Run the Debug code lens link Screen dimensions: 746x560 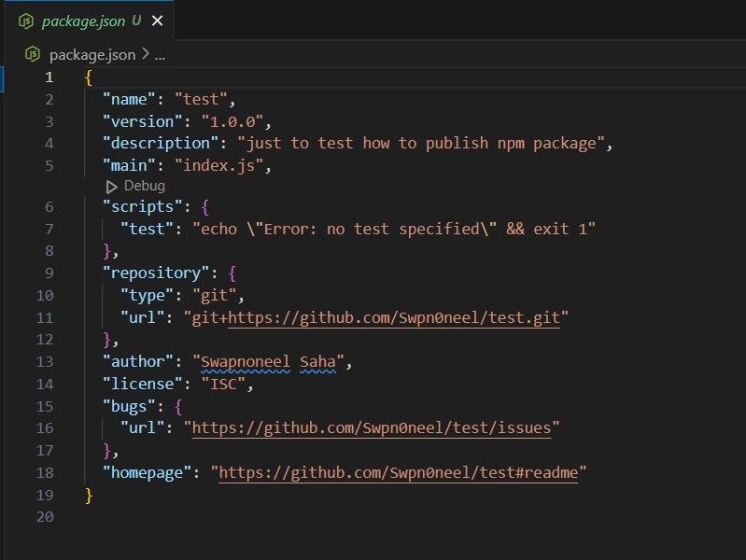[144, 186]
